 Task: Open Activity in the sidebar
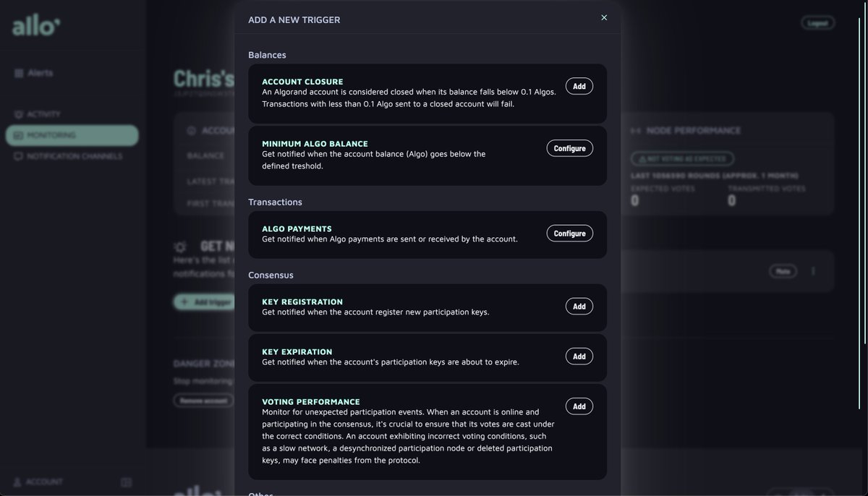pos(38,114)
